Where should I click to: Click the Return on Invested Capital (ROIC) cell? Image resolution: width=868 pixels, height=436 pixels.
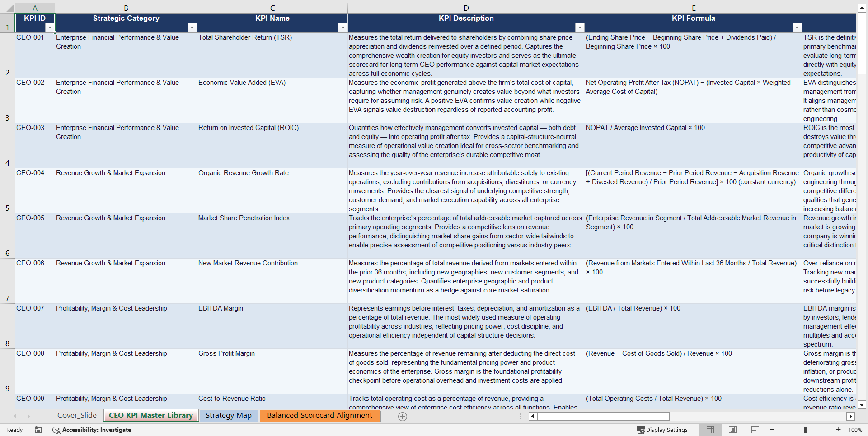pyautogui.click(x=272, y=145)
